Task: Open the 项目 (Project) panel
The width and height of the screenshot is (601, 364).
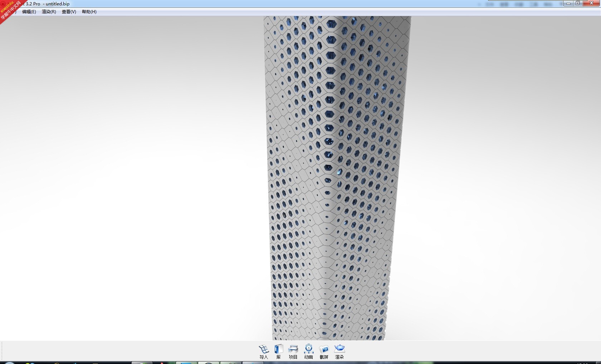Action: (x=293, y=351)
